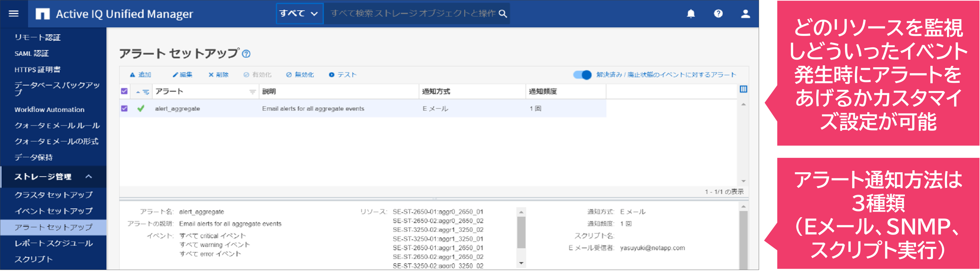Click the green check status of alert_aggregate
Viewport: 980px width, 272px height.
141,109
